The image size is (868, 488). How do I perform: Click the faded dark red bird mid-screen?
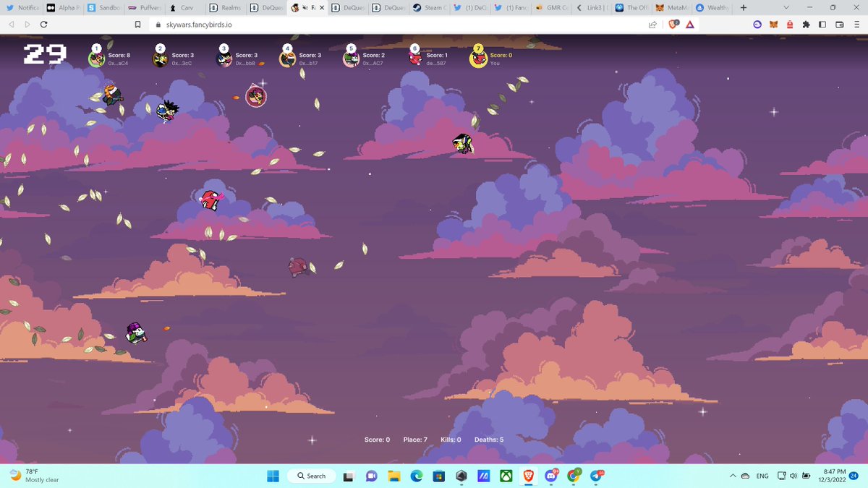click(x=299, y=267)
